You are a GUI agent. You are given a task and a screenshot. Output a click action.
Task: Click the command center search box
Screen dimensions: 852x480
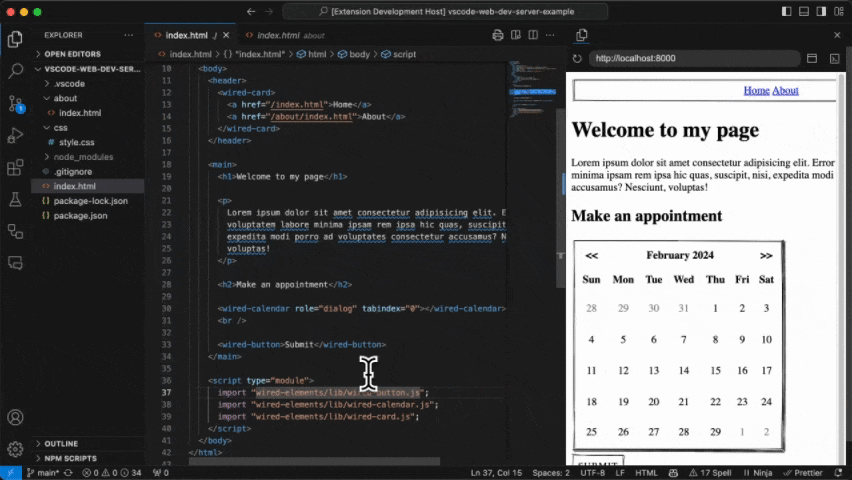coord(445,11)
